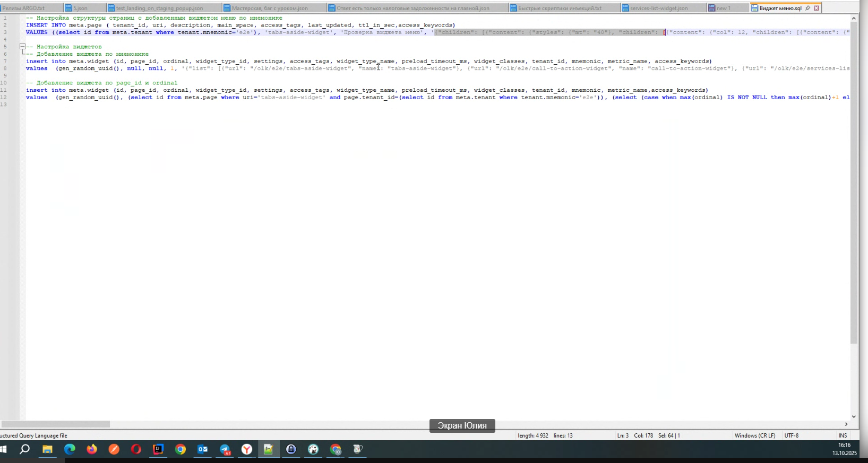Launch Firefox from the taskbar

[x=92, y=450]
